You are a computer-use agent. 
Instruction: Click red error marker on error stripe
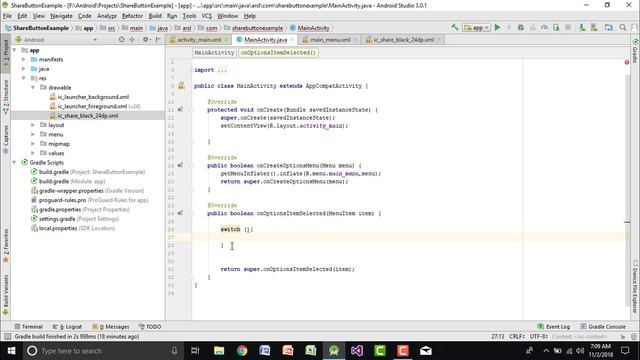(x=627, y=222)
